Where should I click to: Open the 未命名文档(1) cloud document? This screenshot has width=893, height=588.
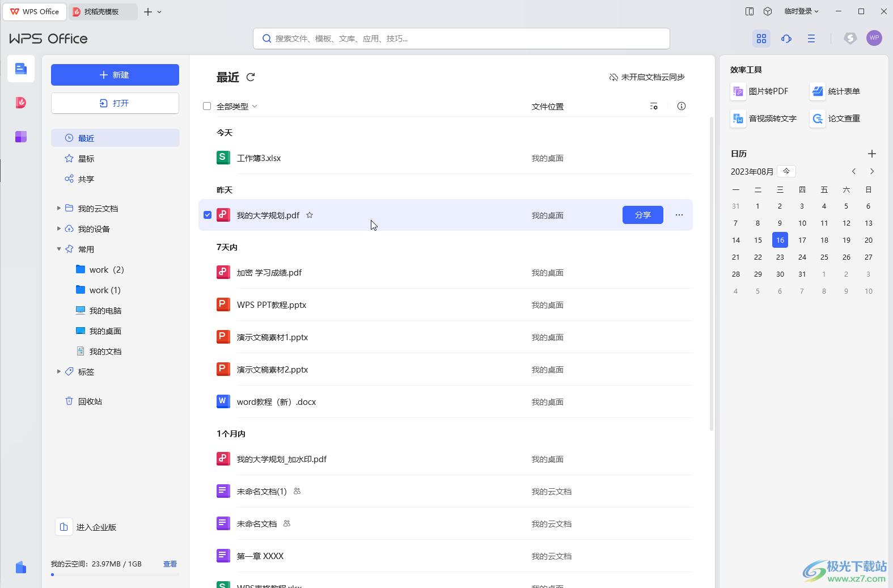[x=446, y=492]
